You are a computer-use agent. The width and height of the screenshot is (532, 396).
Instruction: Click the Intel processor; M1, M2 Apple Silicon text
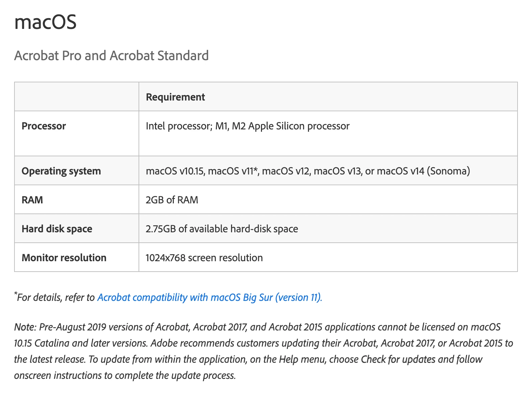tap(248, 126)
